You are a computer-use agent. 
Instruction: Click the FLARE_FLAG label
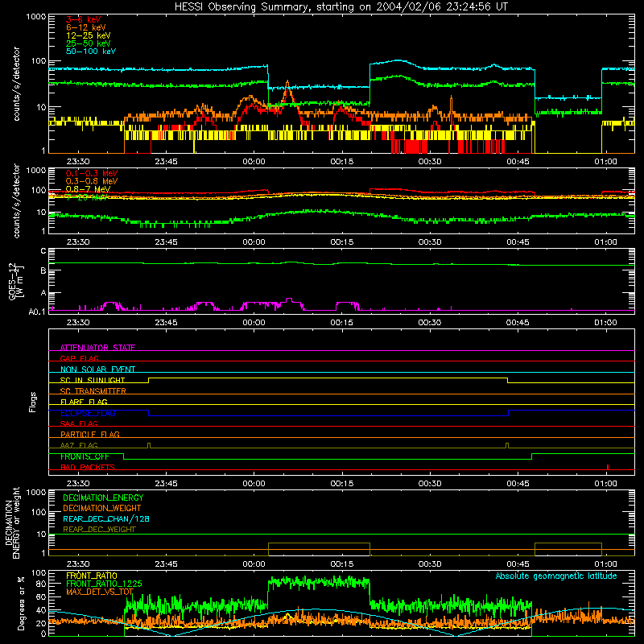84,402
